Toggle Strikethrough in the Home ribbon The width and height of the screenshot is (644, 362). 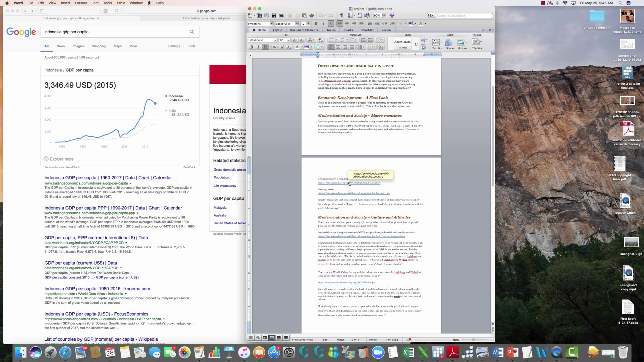[275, 47]
